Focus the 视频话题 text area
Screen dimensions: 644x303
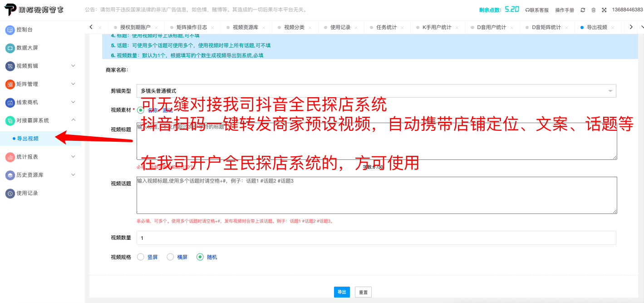coord(377,195)
